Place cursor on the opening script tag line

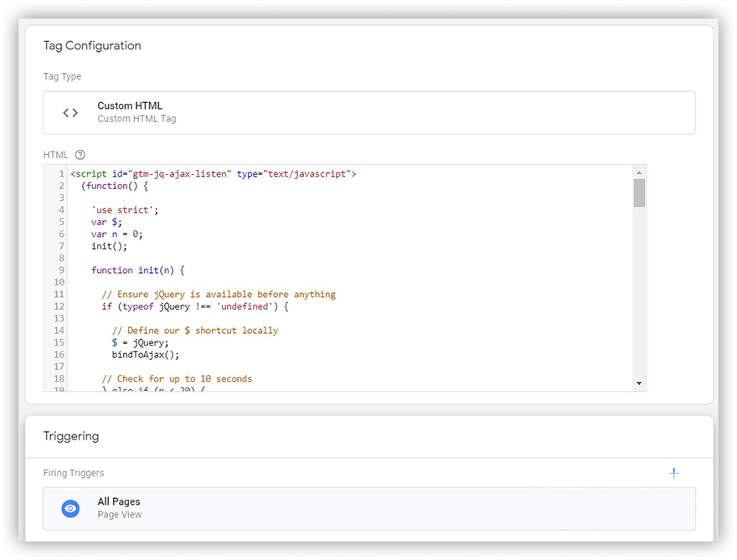click(213, 174)
